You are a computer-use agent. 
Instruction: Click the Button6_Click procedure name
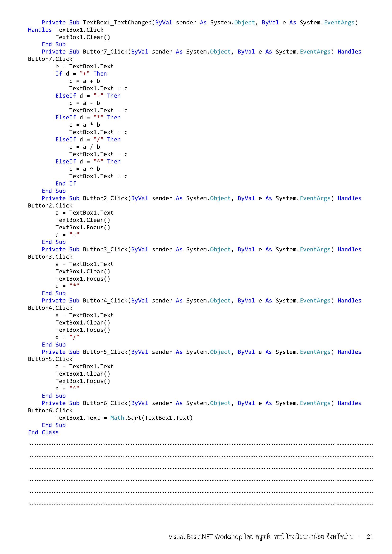pyautogui.click(x=105, y=403)
